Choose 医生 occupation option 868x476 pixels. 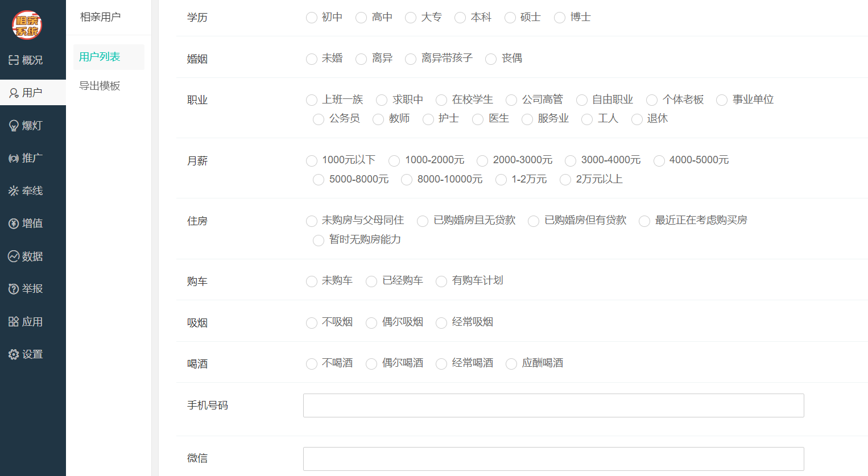coord(478,119)
